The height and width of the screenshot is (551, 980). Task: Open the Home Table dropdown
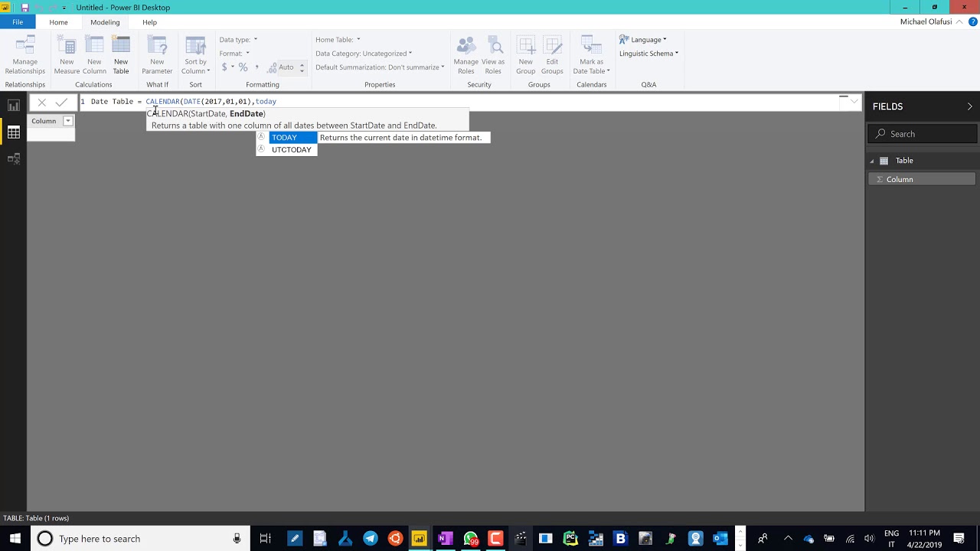click(338, 40)
